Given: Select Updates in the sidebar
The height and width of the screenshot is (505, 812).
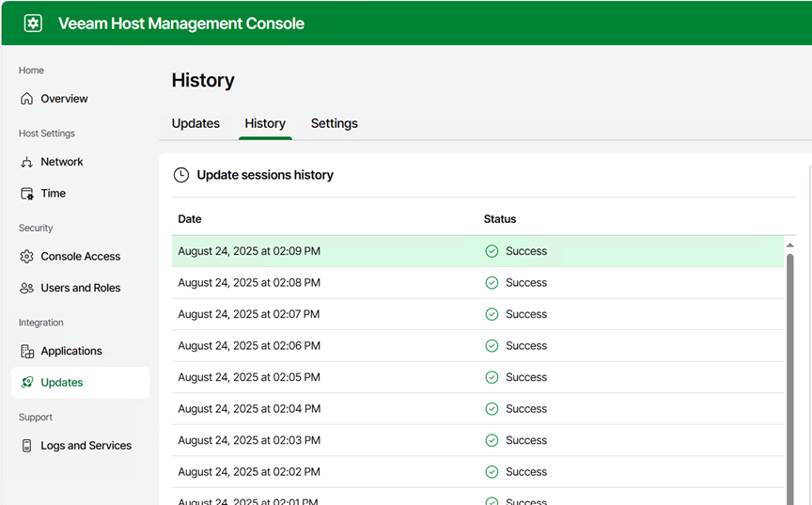Looking at the screenshot, I should click(80, 383).
